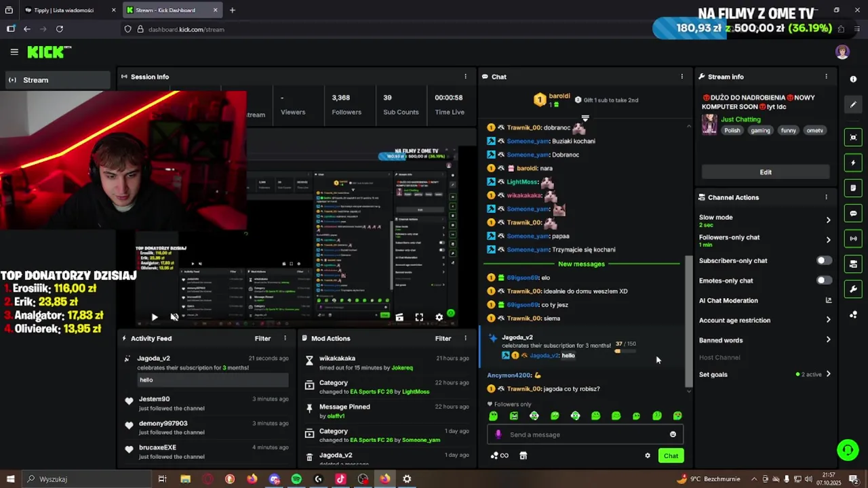Unmute the stream preview audio
Screen dimensions: 868x488
[x=174, y=317]
